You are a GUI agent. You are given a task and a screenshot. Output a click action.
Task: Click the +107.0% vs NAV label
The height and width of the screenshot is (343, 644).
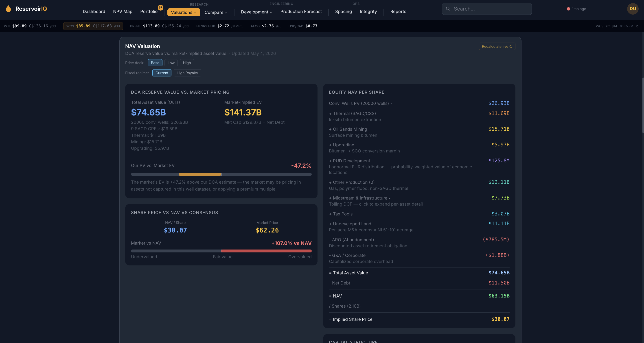291,243
